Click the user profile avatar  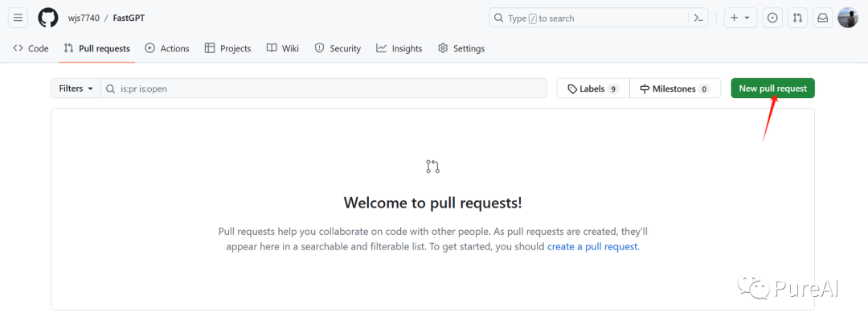point(848,18)
